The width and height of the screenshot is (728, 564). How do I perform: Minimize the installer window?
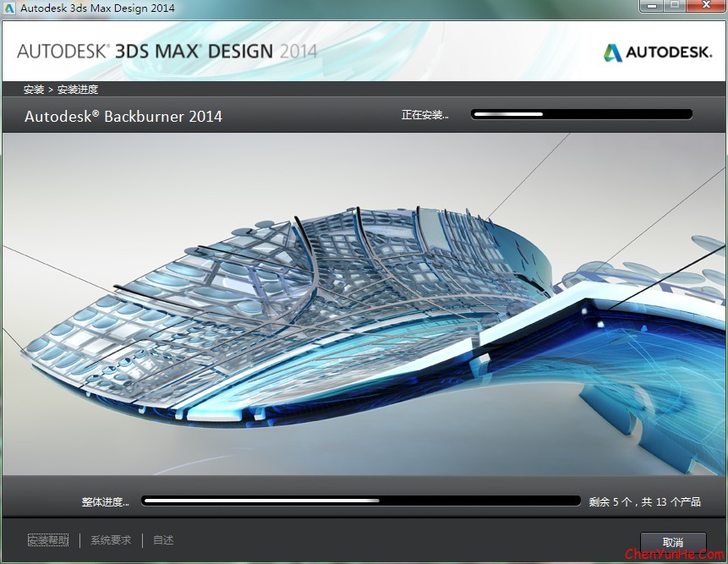click(652, 6)
